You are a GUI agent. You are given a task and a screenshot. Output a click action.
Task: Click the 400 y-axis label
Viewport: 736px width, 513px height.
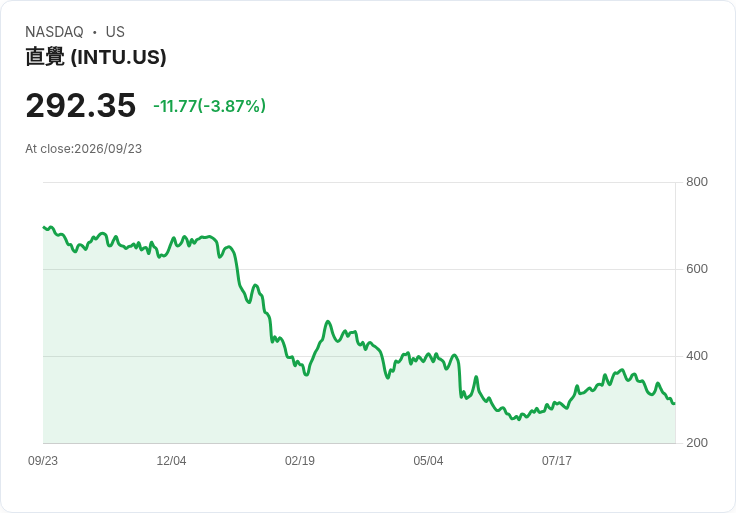point(697,356)
